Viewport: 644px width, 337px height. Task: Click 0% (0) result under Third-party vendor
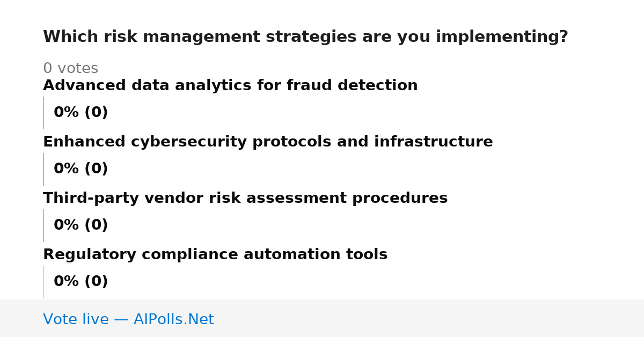(81, 225)
